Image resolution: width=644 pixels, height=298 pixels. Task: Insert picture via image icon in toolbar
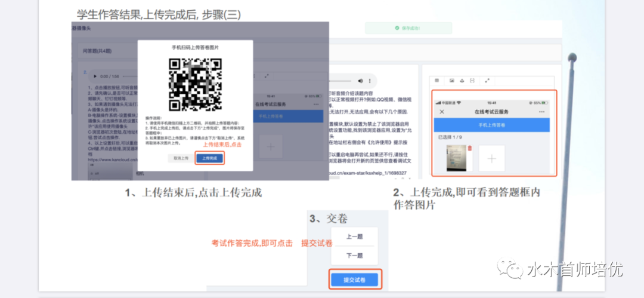point(452,81)
